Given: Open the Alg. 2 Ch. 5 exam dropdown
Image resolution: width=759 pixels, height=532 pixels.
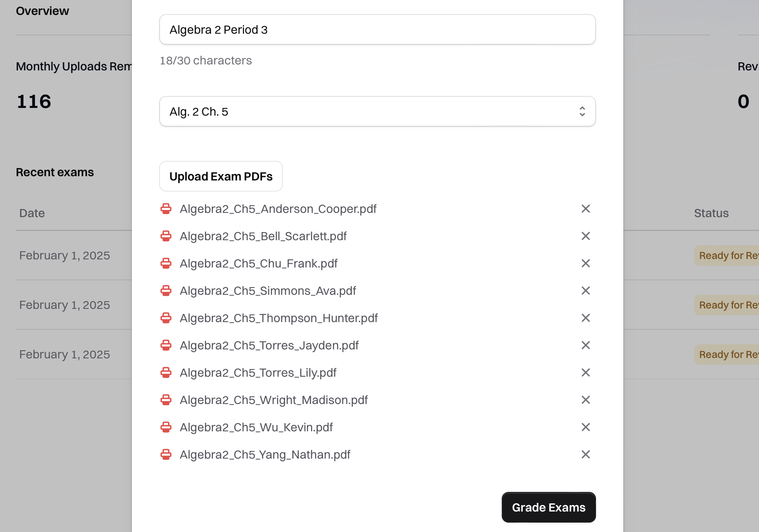Looking at the screenshot, I should (377, 111).
